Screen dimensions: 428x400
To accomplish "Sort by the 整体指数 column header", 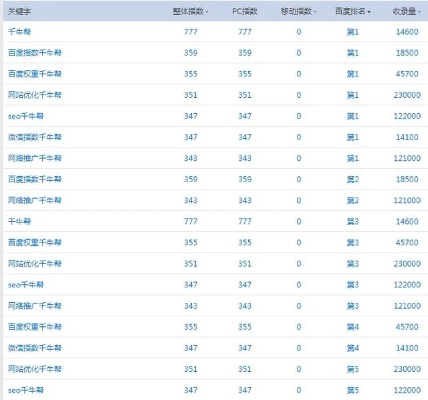I will [x=190, y=11].
